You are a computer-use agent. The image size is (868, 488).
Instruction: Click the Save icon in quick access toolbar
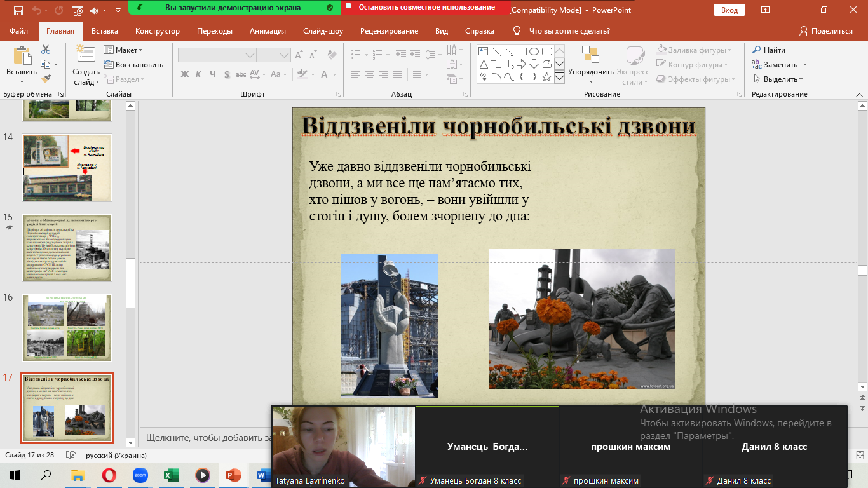click(x=18, y=11)
